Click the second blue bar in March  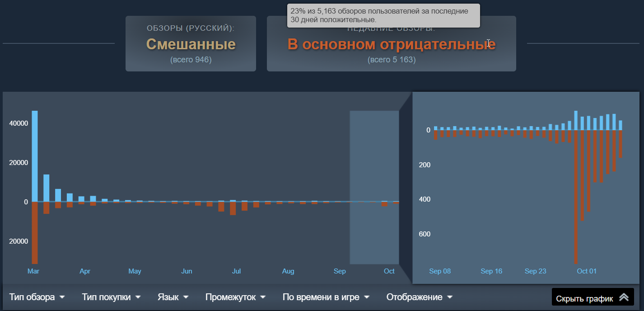click(x=47, y=188)
